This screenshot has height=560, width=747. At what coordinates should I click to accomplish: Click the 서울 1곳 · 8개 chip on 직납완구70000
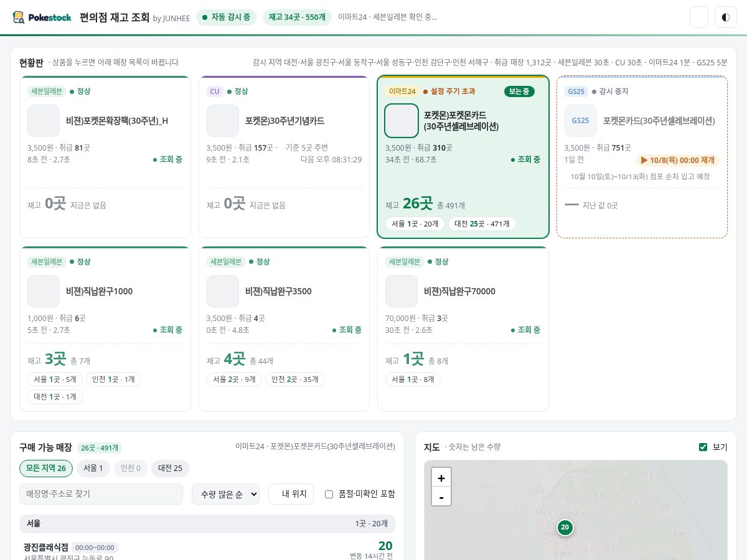[413, 379]
